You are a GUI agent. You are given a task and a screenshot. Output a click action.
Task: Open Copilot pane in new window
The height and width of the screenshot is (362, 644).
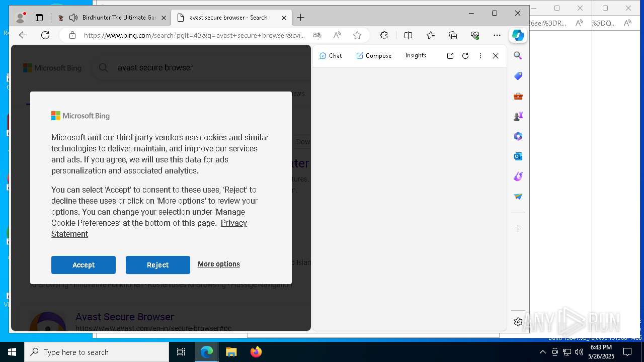tap(450, 56)
